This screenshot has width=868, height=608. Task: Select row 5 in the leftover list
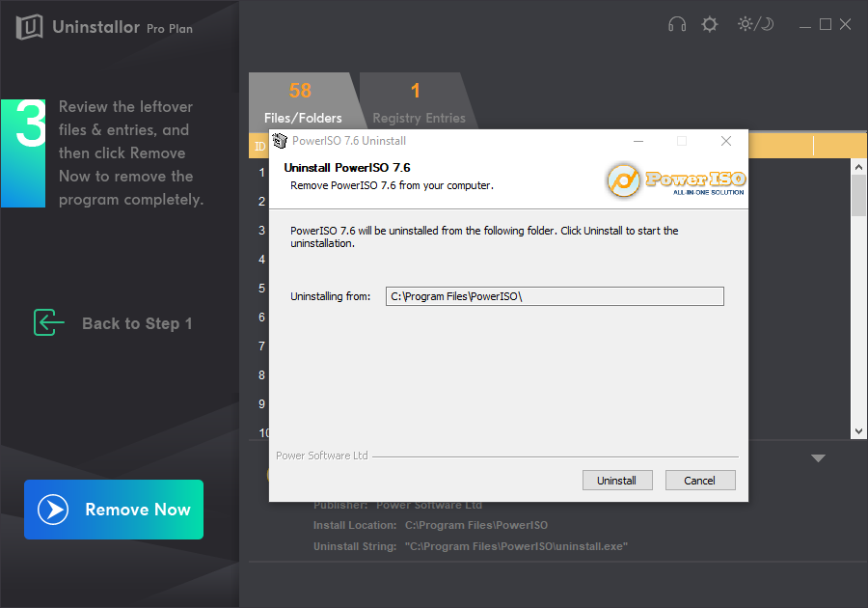coord(261,289)
